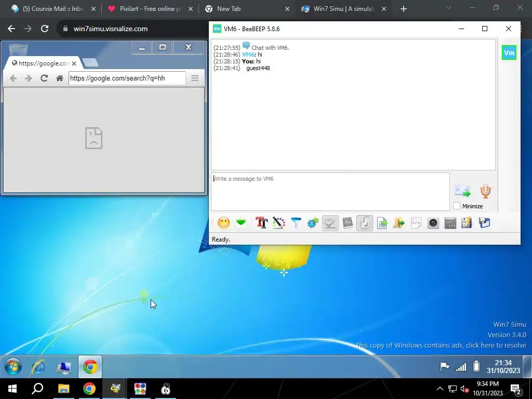The height and width of the screenshot is (399, 532).
Task: Click the Chat with VM6 header line
Action: (270, 48)
